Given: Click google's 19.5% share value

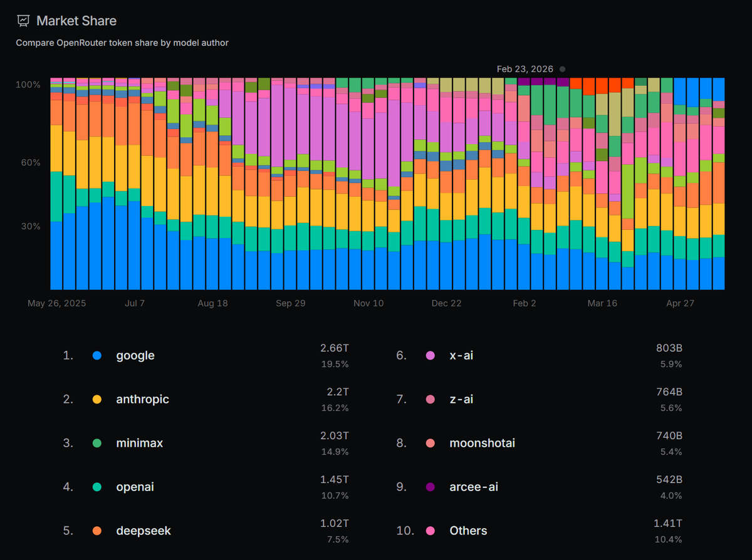Looking at the screenshot, I should [336, 364].
